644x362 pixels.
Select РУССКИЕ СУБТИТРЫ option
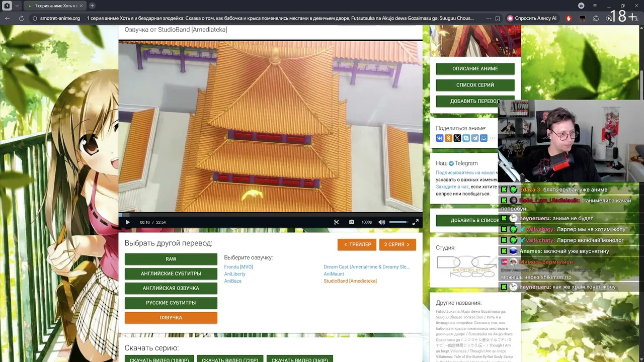[x=171, y=303]
